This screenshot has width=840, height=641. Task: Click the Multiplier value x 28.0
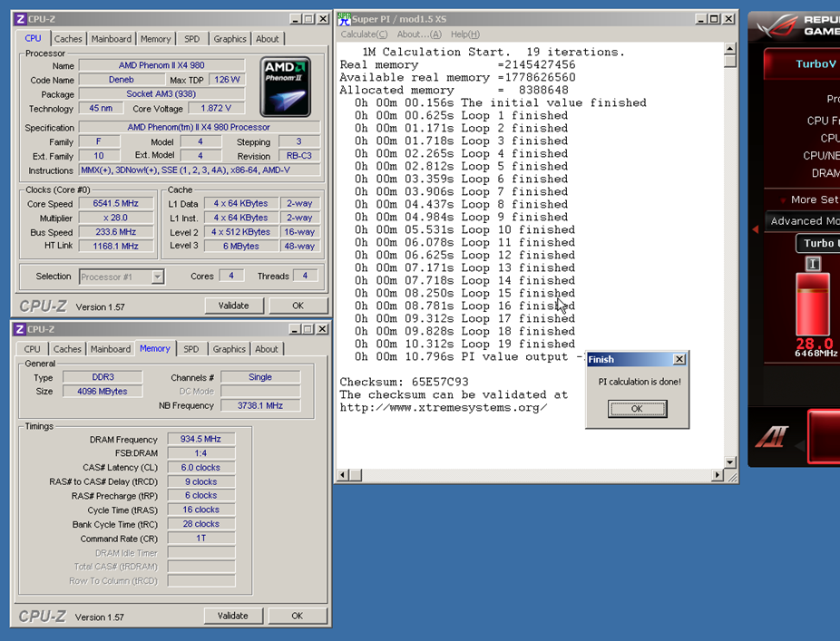pyautogui.click(x=116, y=218)
